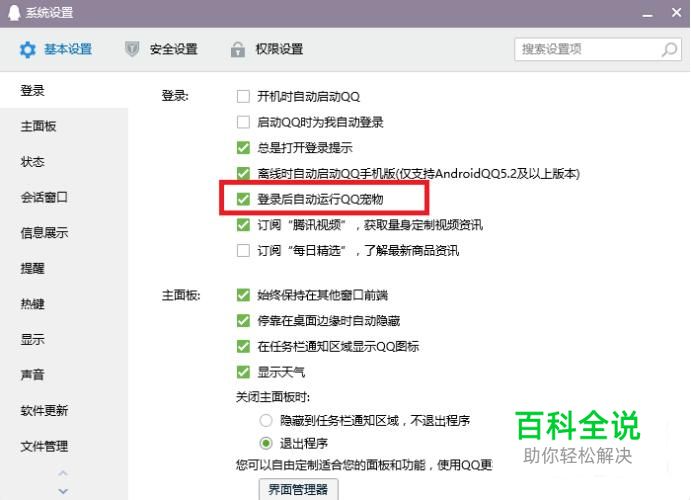The image size is (691, 500).
Task: Click the sidebar up chevron arrow
Action: pos(63,473)
